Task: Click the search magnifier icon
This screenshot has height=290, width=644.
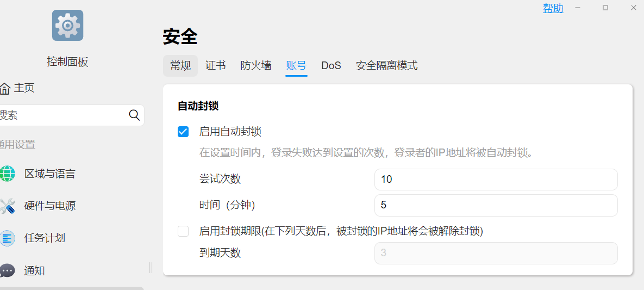Action: 134,115
